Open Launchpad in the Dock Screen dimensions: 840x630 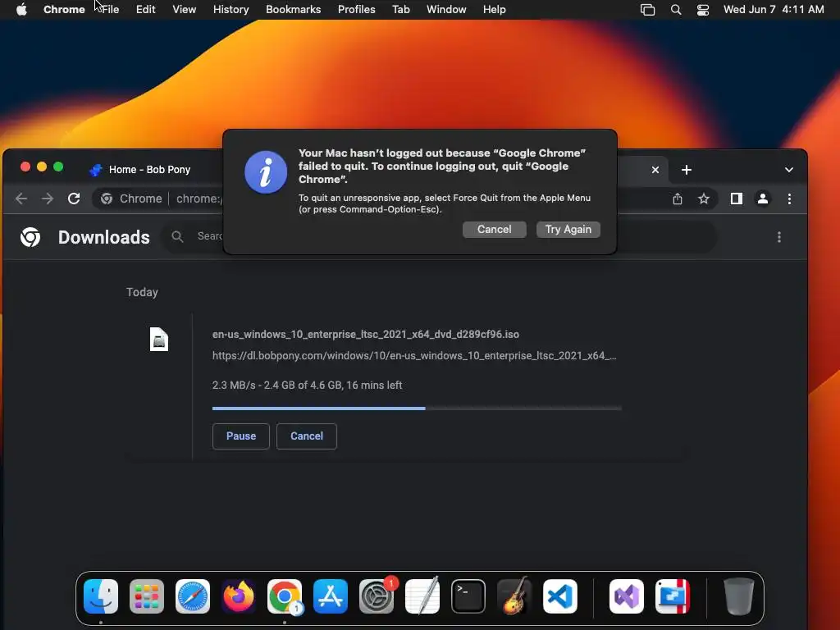tap(147, 596)
